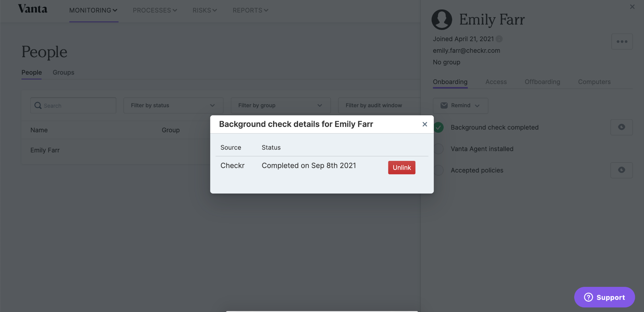View details for Accepted policies

coord(621,170)
